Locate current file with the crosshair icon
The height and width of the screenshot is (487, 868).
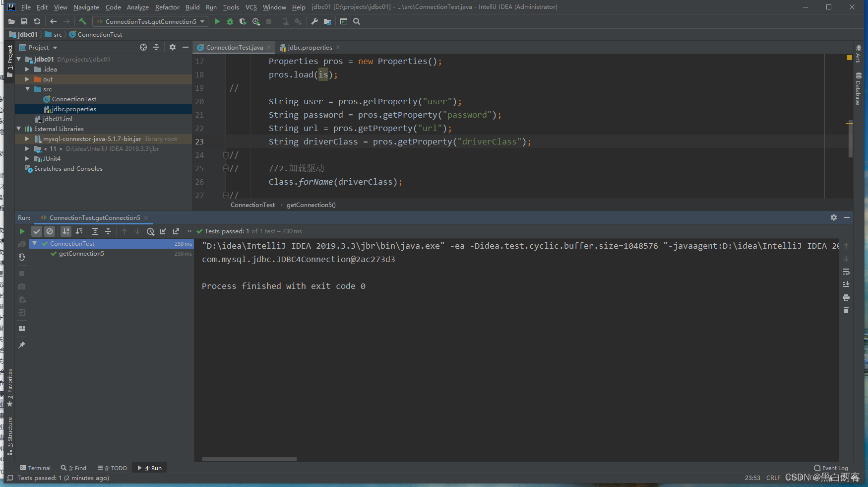[x=143, y=47]
